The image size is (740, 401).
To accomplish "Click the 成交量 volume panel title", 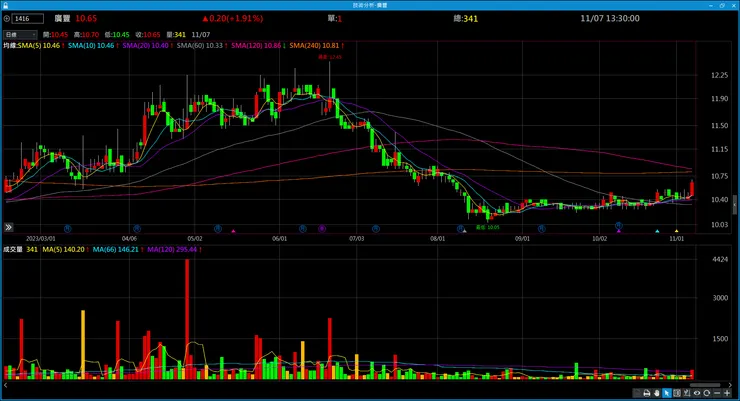I will (13, 249).
